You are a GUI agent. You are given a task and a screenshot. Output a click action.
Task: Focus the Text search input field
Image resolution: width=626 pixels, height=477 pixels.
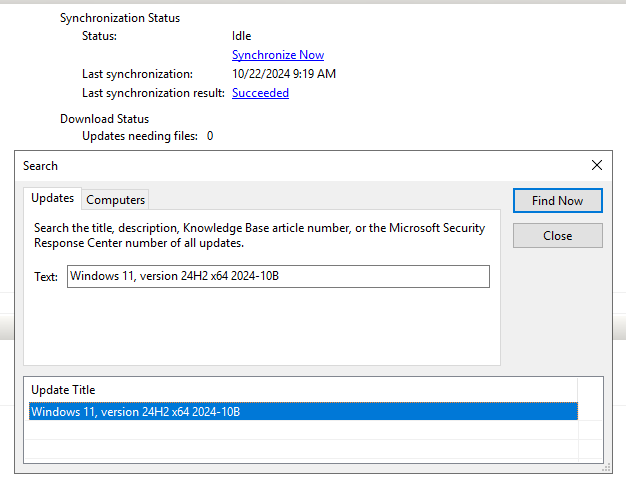[278, 276]
